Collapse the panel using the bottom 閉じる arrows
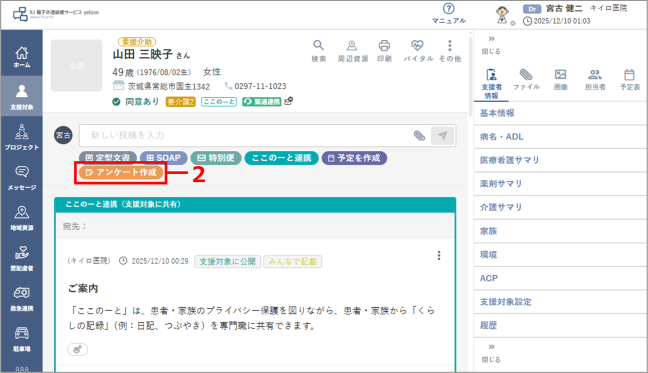The height and width of the screenshot is (373, 648). click(491, 353)
